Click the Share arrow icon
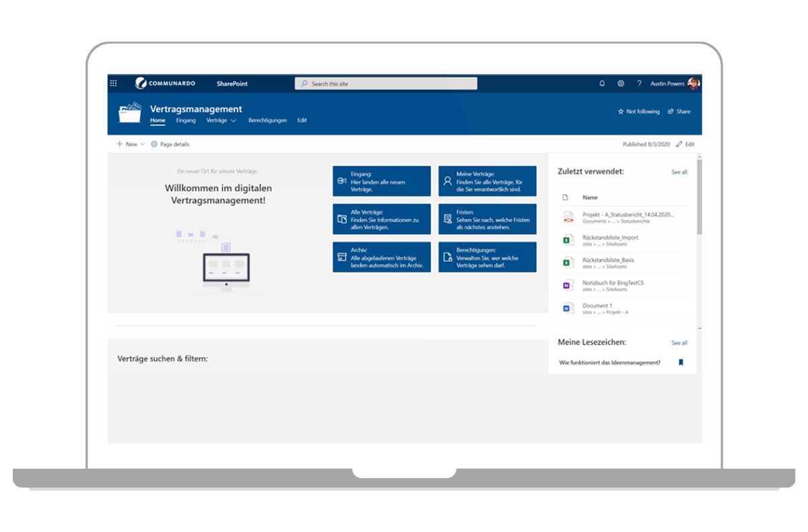 [x=671, y=112]
